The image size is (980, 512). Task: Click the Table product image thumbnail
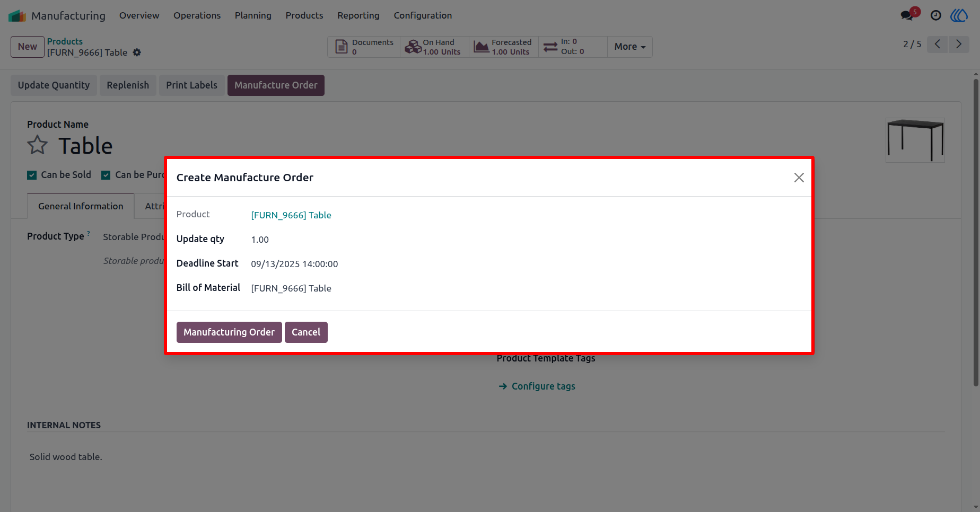point(915,140)
